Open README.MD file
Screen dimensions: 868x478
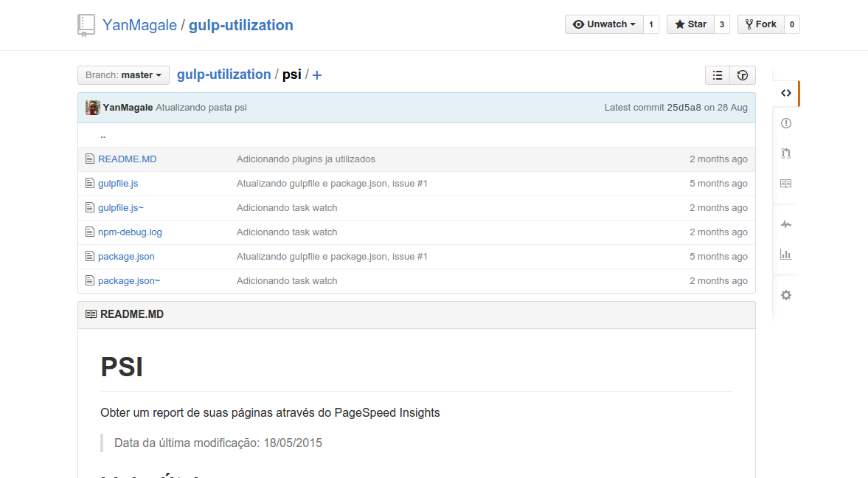tap(128, 159)
